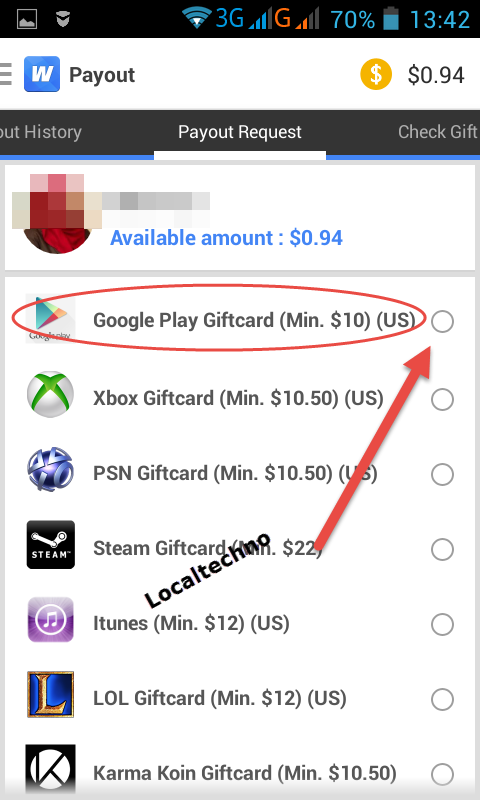Tap the League of Legends icon
480x800 pixels.
point(50,695)
